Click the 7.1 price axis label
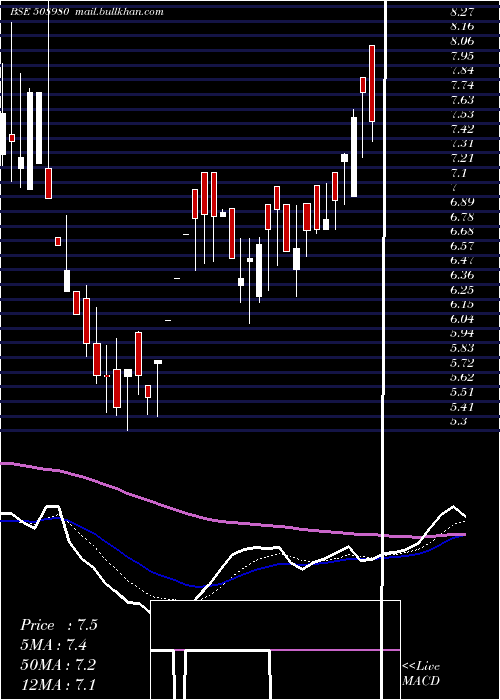 tap(459, 173)
